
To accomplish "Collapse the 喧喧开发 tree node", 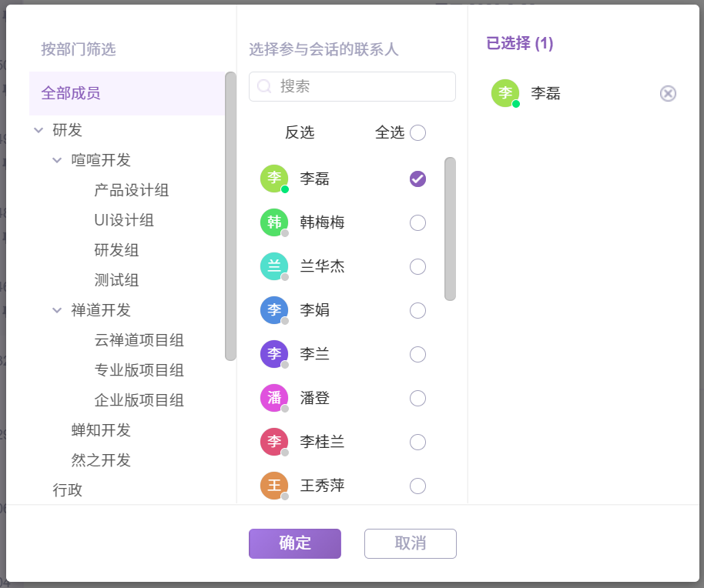I will pos(57,161).
